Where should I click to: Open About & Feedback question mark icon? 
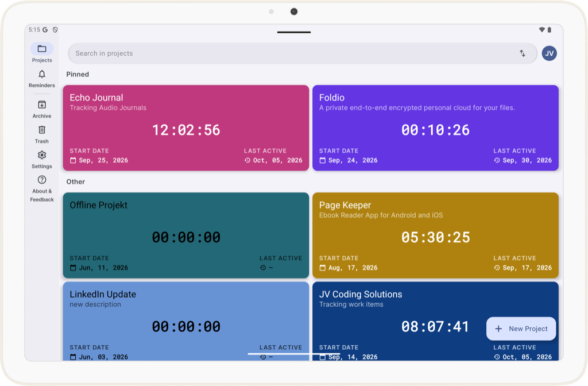tap(41, 180)
